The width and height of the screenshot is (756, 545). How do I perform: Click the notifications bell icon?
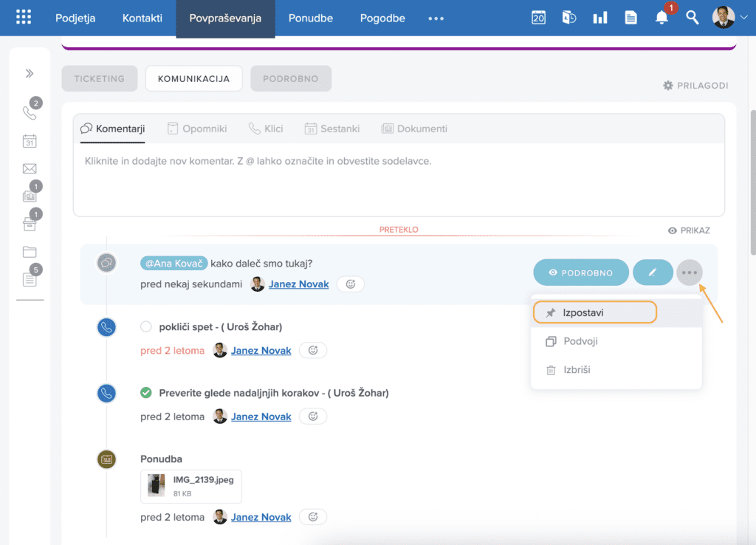[x=661, y=18]
